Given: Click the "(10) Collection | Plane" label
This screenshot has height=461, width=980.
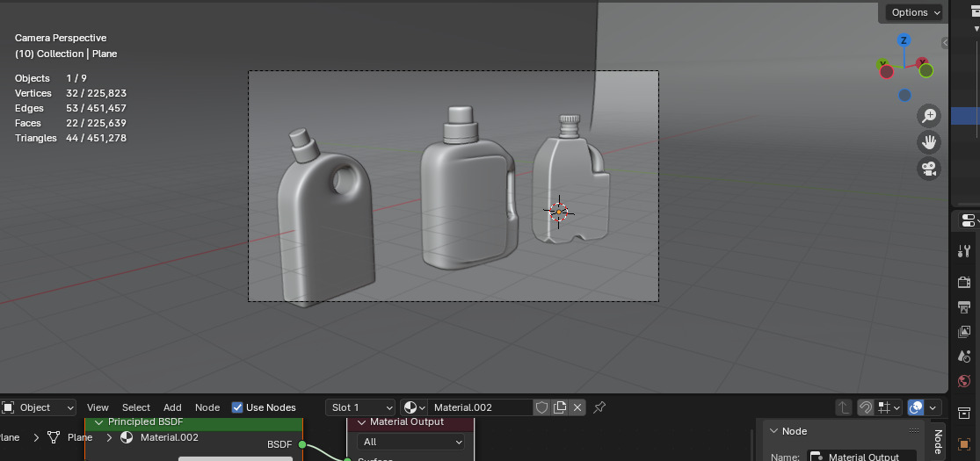Looking at the screenshot, I should (x=66, y=54).
